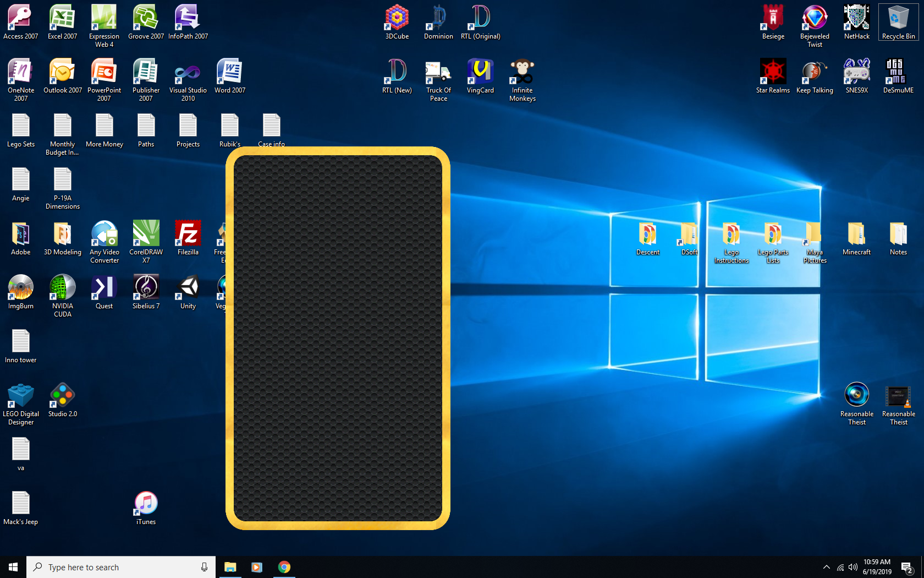Select the Besiege game shortcut
924x578 pixels.
pos(773,22)
